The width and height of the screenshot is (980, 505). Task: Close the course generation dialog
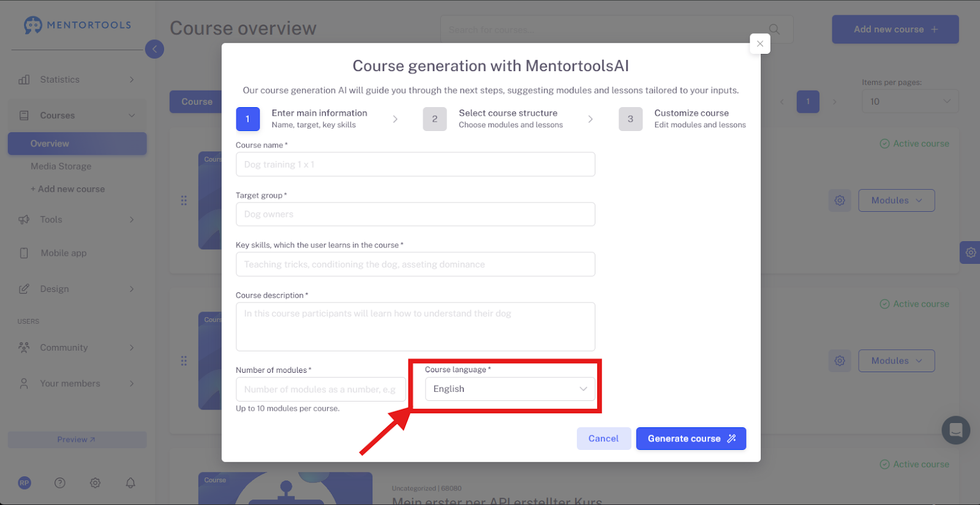[759, 43]
